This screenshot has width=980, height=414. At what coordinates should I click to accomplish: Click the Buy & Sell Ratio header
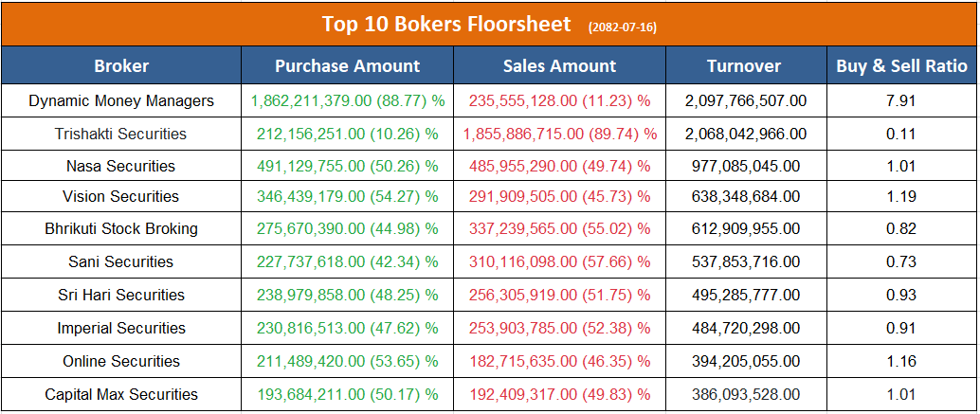click(901, 66)
